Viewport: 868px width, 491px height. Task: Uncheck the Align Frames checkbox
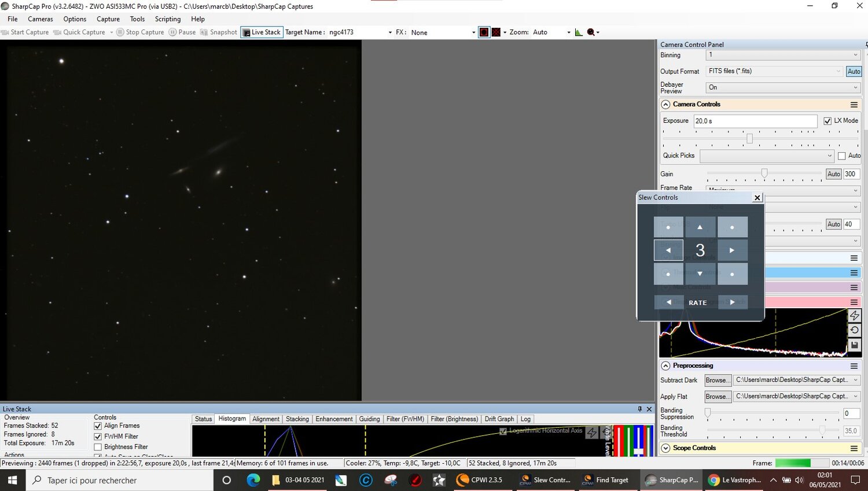98,426
